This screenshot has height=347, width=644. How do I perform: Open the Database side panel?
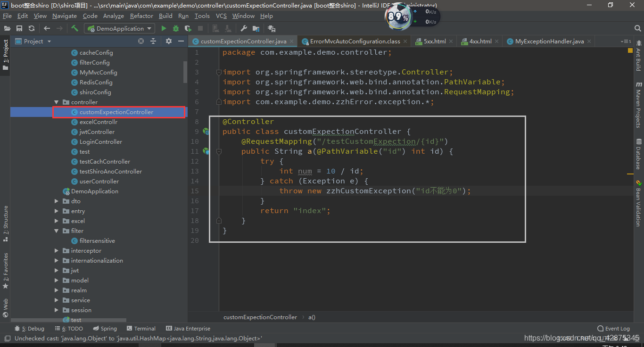click(x=638, y=154)
